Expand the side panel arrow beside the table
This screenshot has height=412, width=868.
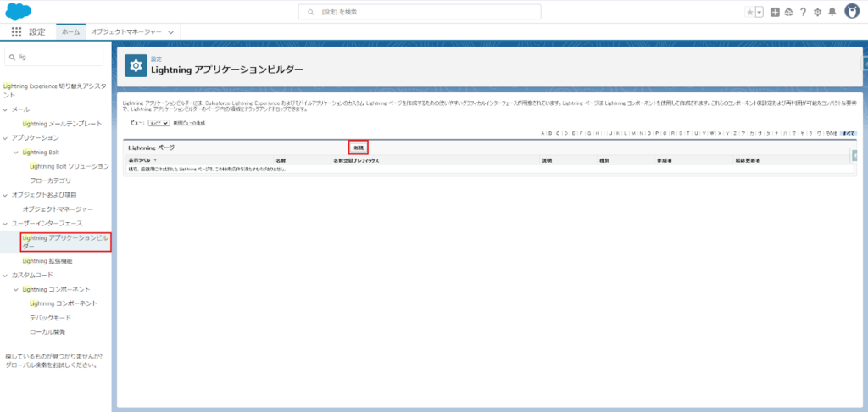[853, 156]
